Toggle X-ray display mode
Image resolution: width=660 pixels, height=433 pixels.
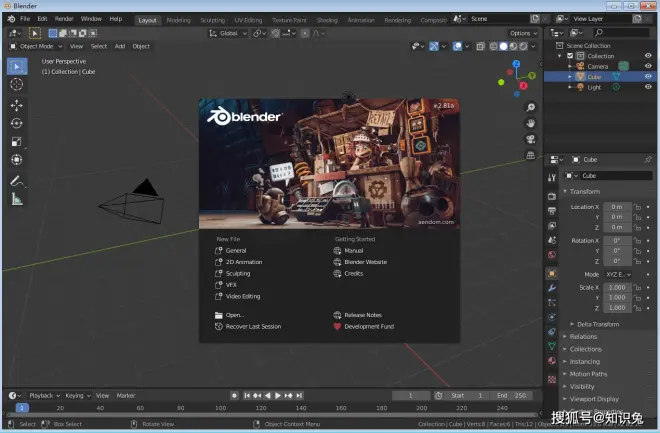pyautogui.click(x=480, y=46)
